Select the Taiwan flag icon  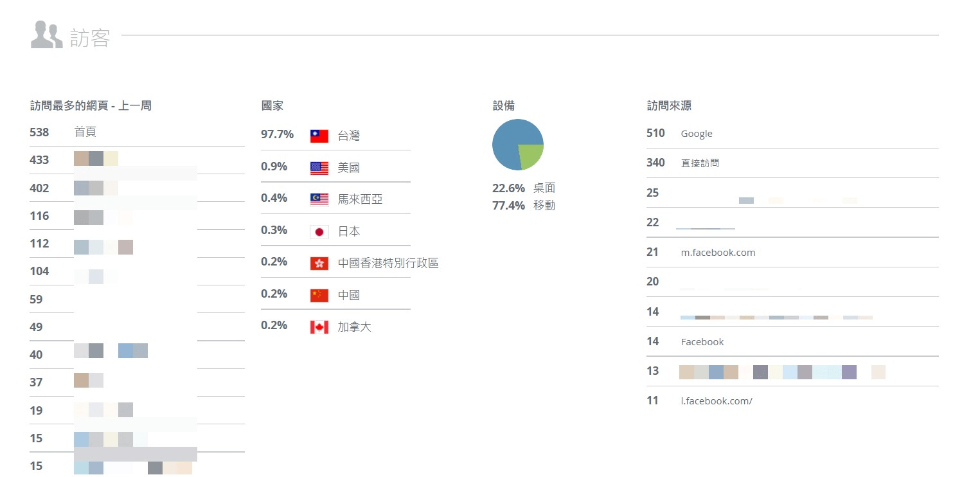(x=319, y=135)
